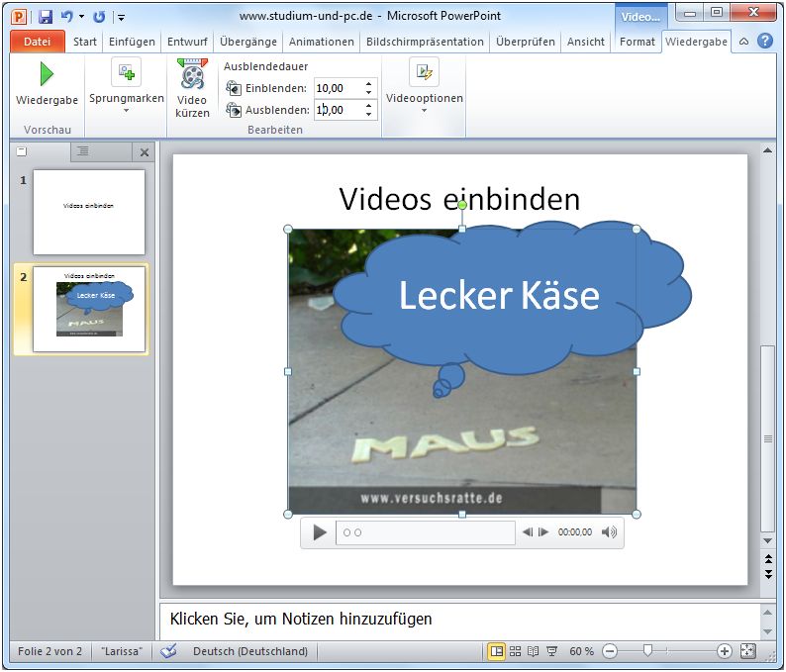Go to previous slide with double up arrow
Screen dimensions: 786x672
click(x=768, y=559)
